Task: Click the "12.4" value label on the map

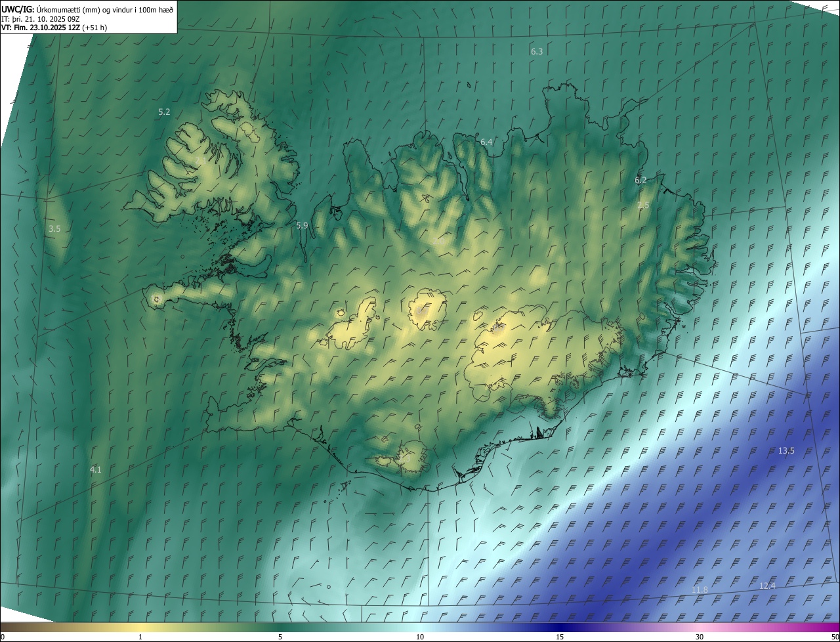Action: 767,586
